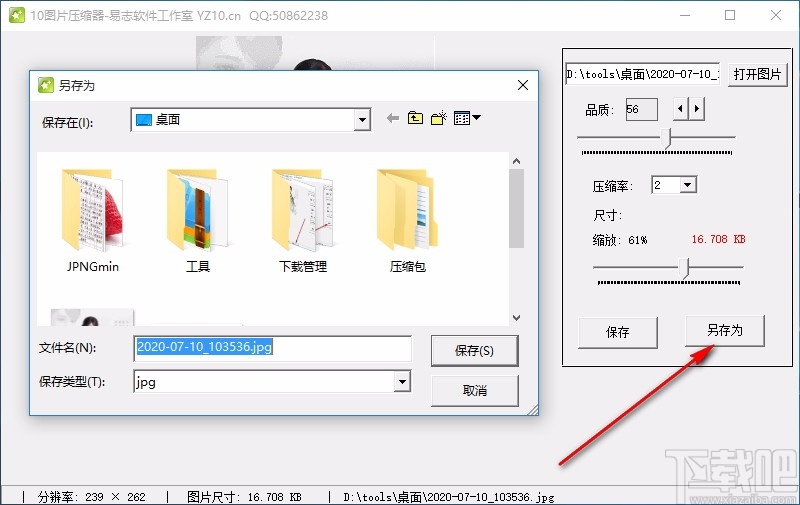Click the 取消 button
The image size is (800, 505).
(474, 391)
